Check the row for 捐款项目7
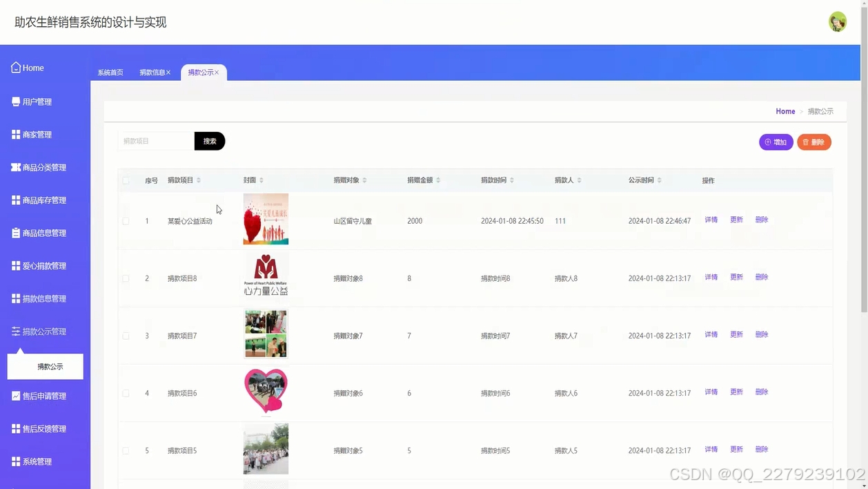This screenshot has width=868, height=489. point(126,336)
